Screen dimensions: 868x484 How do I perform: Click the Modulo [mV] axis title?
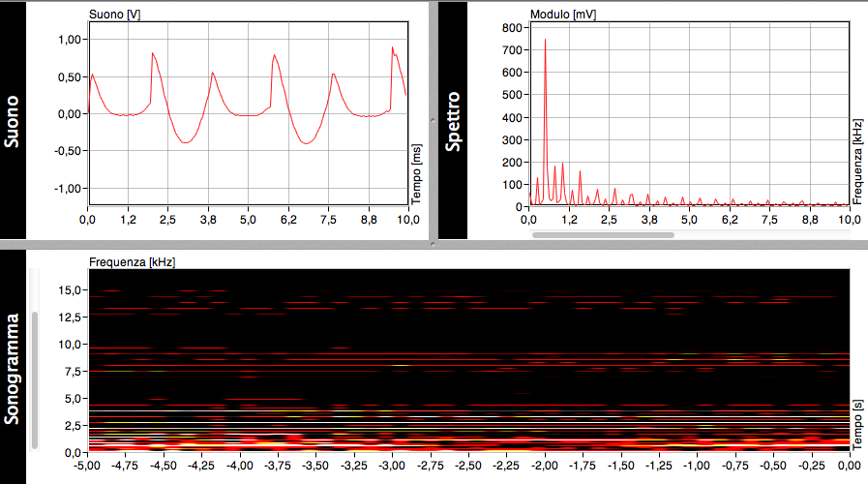pos(560,15)
